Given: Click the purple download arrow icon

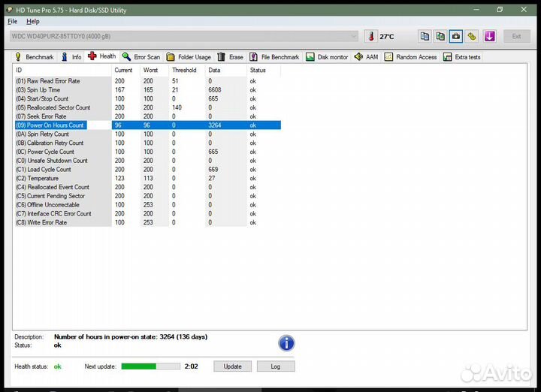Looking at the screenshot, I should point(489,36).
